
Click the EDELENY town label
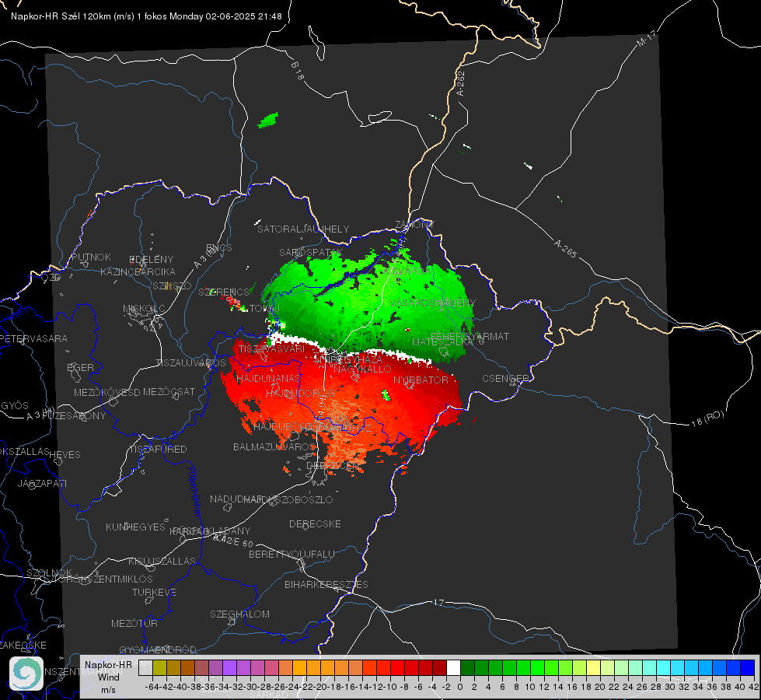[151, 260]
